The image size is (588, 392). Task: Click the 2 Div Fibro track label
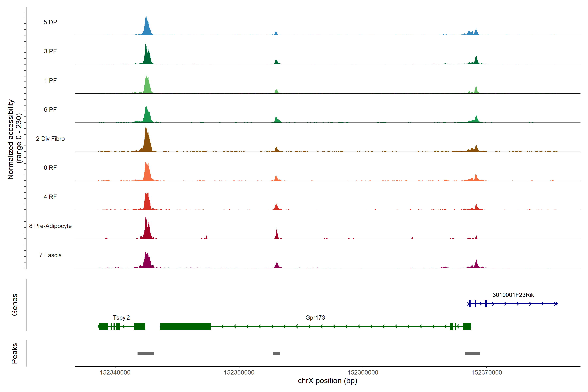pos(50,139)
